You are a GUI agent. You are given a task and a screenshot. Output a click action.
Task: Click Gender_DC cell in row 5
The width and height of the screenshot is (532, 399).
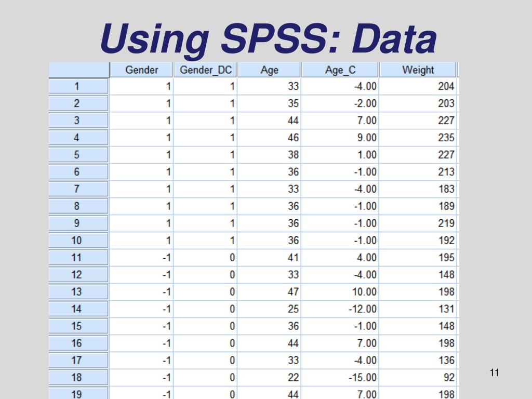(x=205, y=155)
